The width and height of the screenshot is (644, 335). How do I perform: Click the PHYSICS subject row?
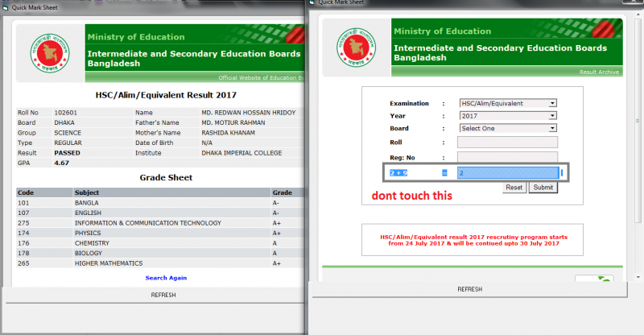[x=160, y=233]
